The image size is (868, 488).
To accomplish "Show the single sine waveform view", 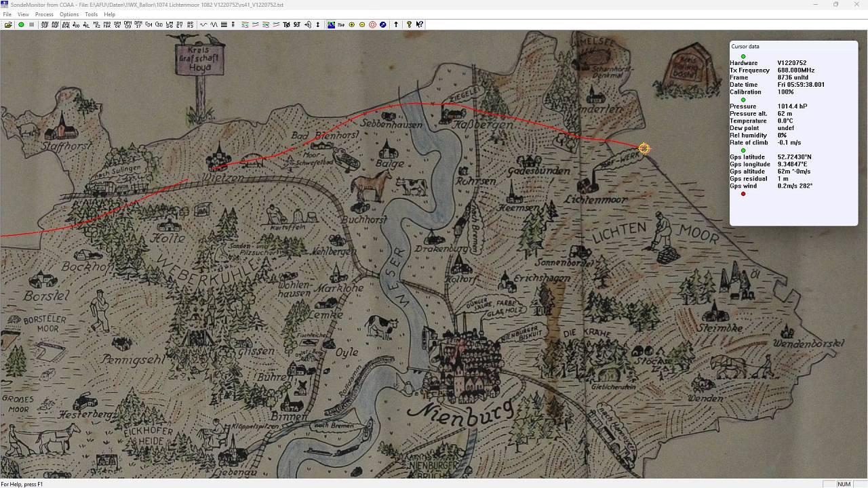I will click(x=203, y=24).
